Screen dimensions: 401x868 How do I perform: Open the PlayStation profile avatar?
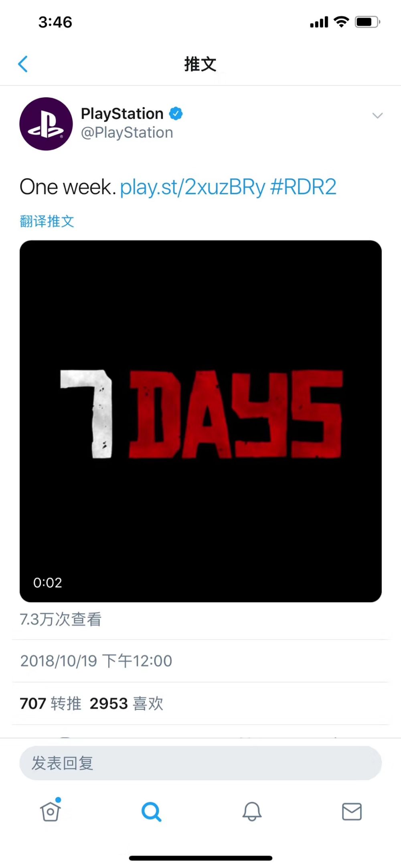point(46,124)
